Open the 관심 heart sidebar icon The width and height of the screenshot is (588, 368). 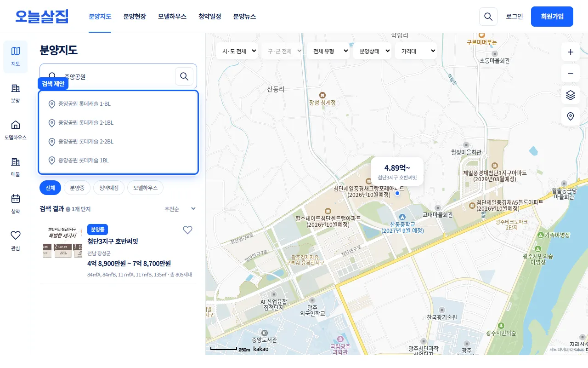tap(16, 241)
